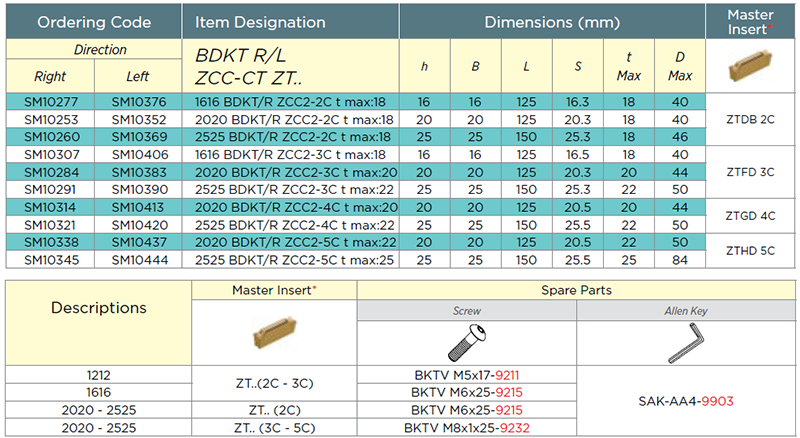
Task: Click master insert ZTFD 3C
Action: click(750, 172)
